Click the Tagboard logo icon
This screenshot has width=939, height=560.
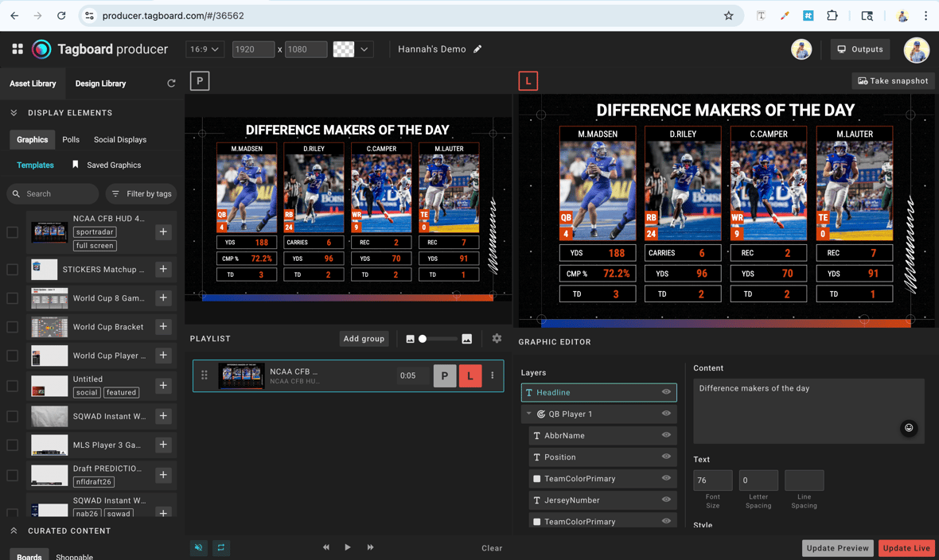[41, 49]
